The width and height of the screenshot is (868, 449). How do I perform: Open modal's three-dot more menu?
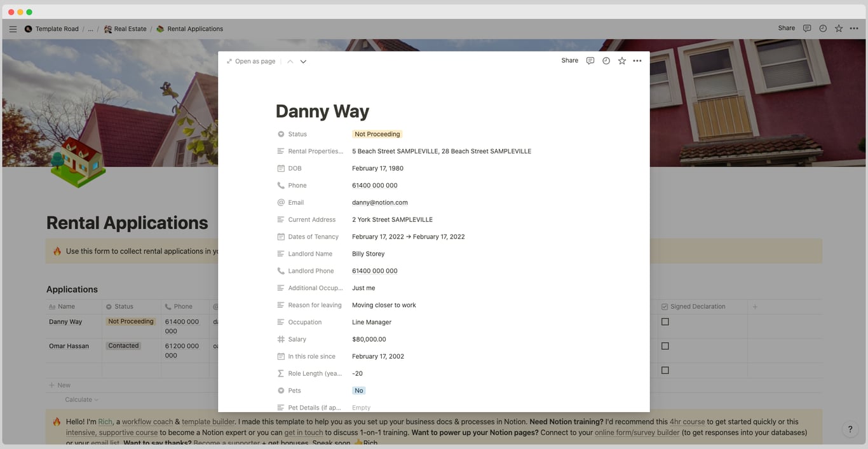coord(637,60)
